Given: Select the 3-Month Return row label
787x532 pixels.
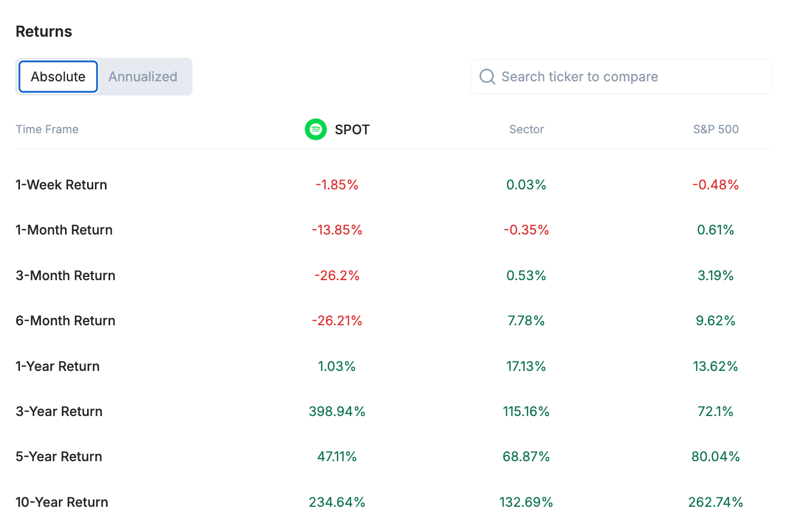Looking at the screenshot, I should (x=66, y=275).
